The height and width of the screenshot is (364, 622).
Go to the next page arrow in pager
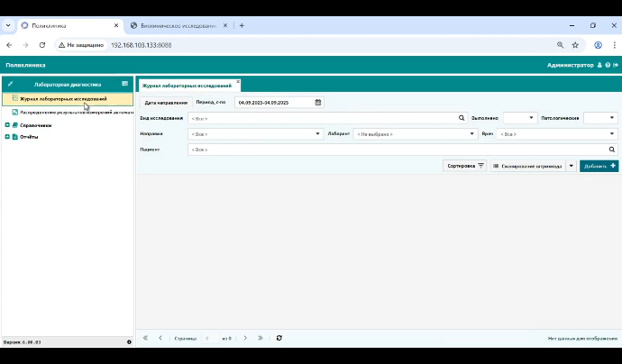(245, 338)
